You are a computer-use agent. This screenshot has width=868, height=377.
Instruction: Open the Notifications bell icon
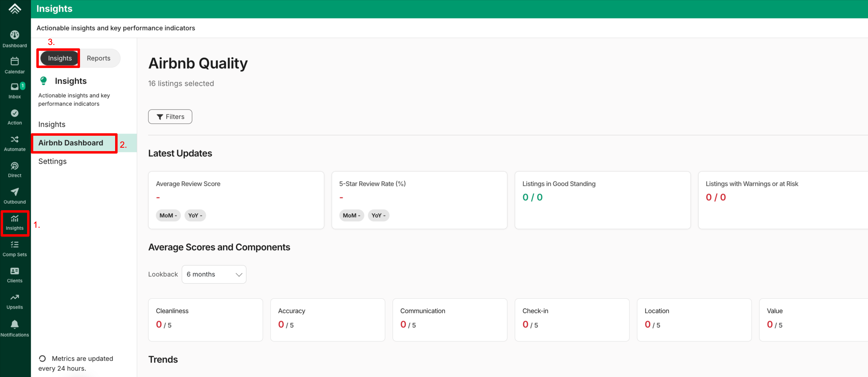[14, 328]
